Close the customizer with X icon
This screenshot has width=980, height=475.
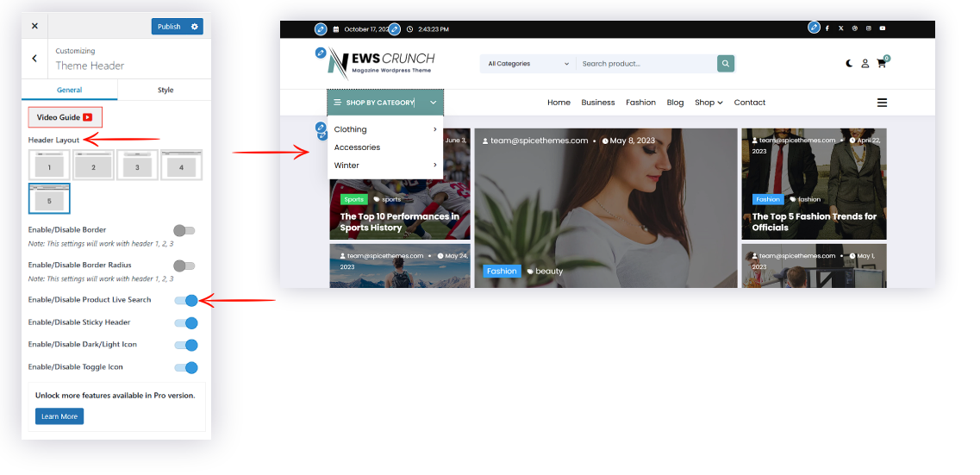pyautogui.click(x=34, y=27)
